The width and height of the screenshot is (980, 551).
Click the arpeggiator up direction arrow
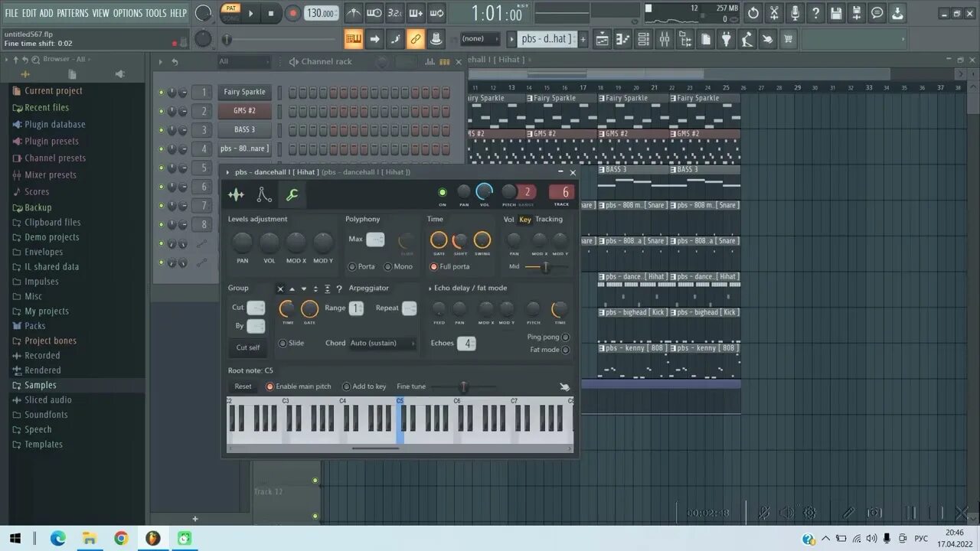point(292,289)
